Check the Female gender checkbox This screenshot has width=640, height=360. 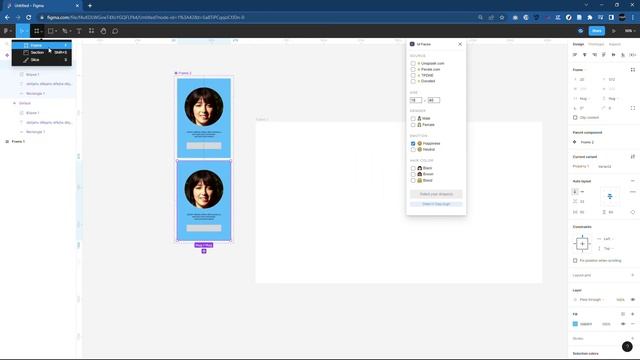pos(413,125)
